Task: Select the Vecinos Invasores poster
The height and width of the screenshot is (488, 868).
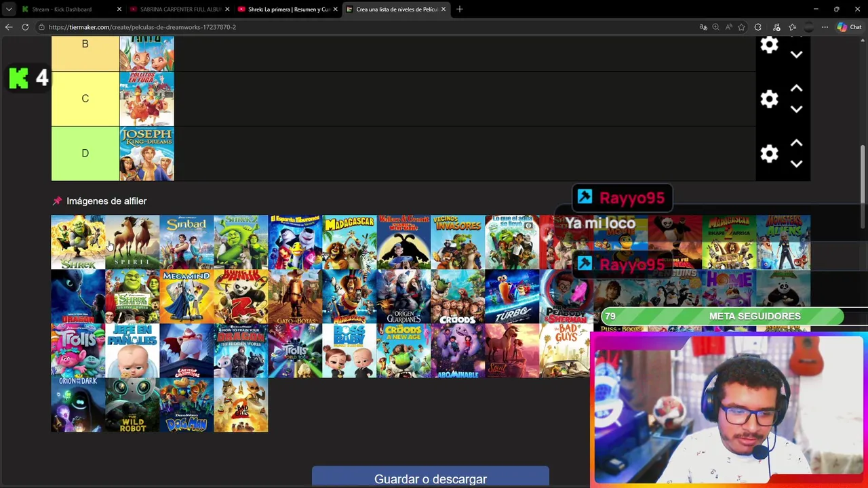Action: (x=458, y=242)
